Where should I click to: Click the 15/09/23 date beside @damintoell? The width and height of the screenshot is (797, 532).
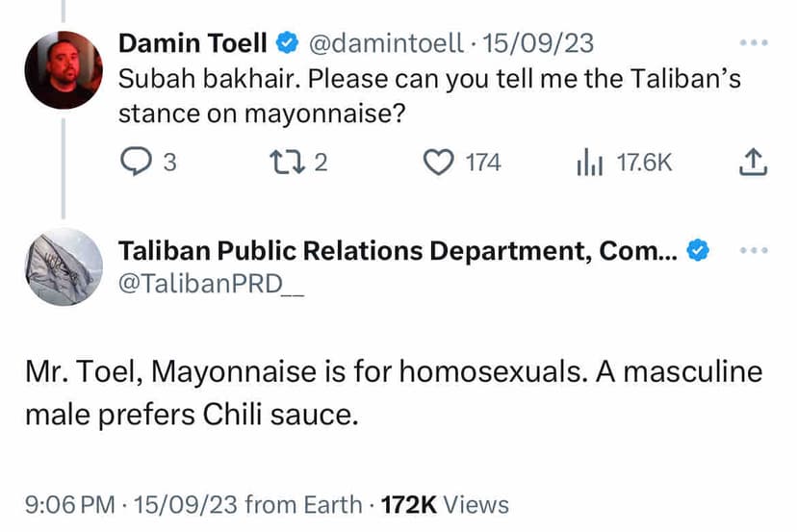click(x=538, y=43)
